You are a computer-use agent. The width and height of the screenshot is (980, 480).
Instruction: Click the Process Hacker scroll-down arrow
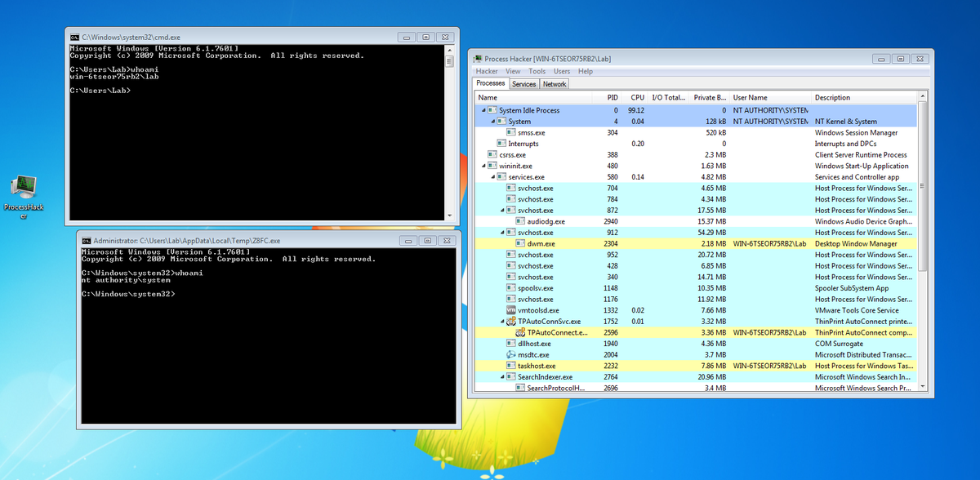point(923,388)
